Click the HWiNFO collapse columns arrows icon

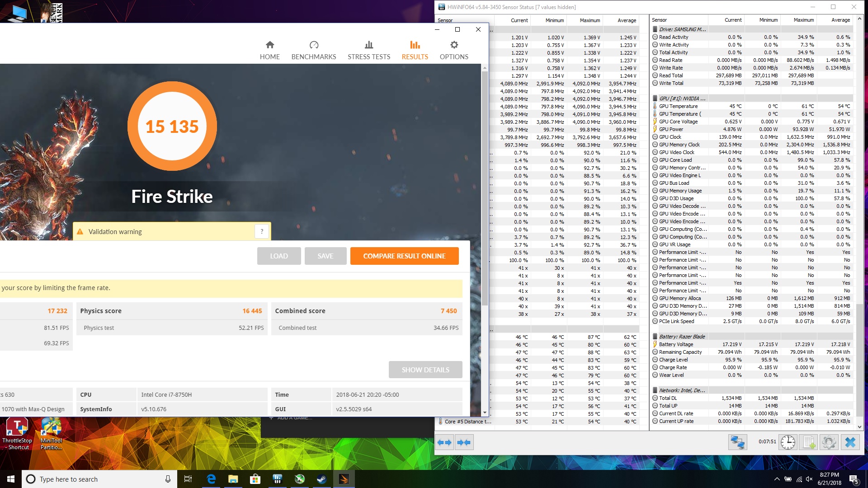click(x=464, y=442)
